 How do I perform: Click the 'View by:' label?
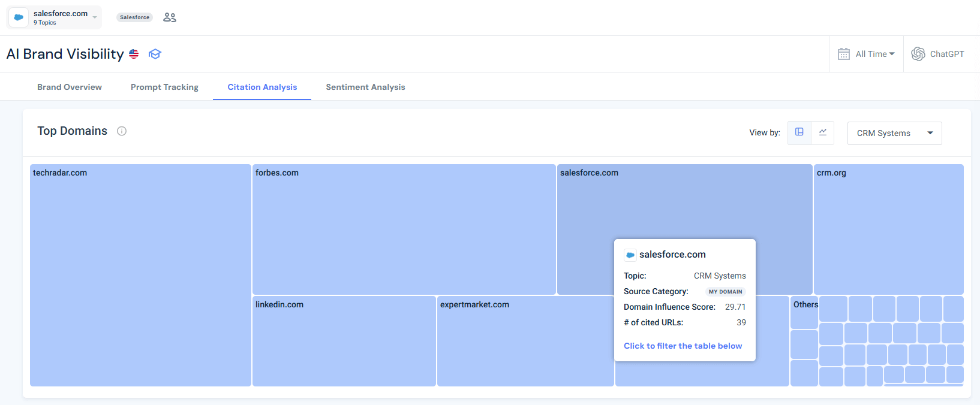765,132
